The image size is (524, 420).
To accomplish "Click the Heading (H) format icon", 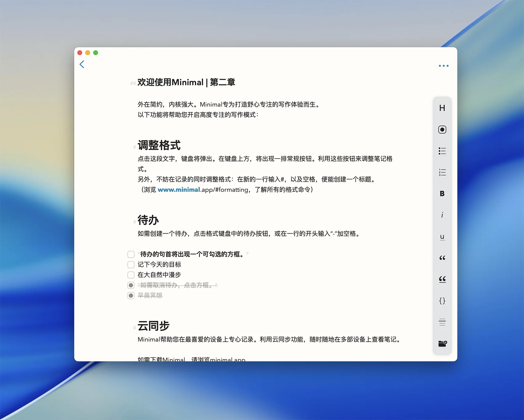I will 442,108.
